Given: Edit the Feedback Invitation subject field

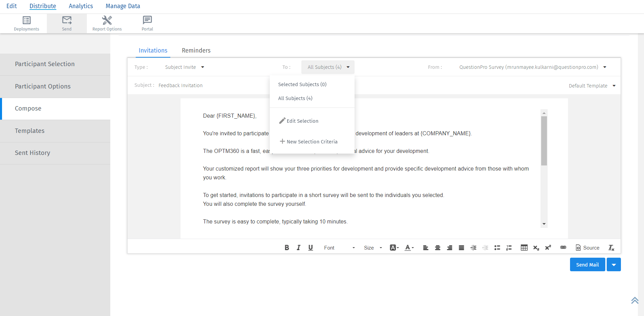Looking at the screenshot, I should (x=180, y=85).
